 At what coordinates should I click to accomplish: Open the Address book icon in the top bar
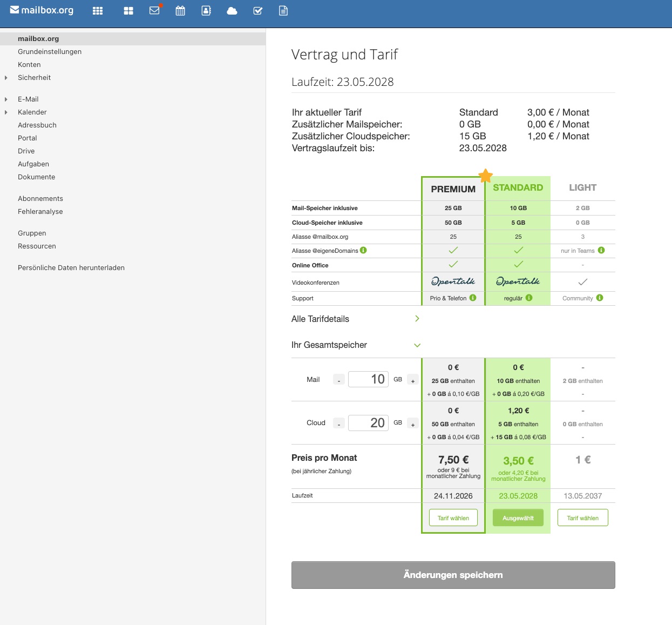click(x=206, y=10)
